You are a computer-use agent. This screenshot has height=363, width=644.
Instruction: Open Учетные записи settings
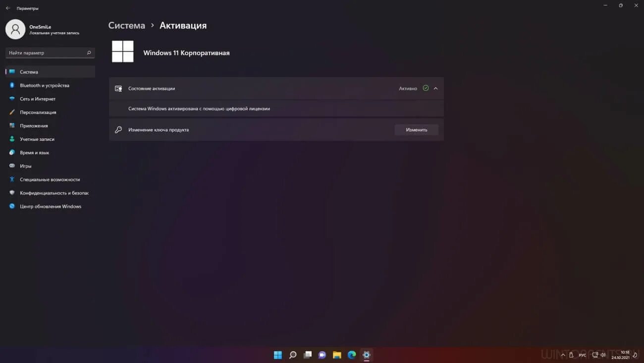(50, 139)
